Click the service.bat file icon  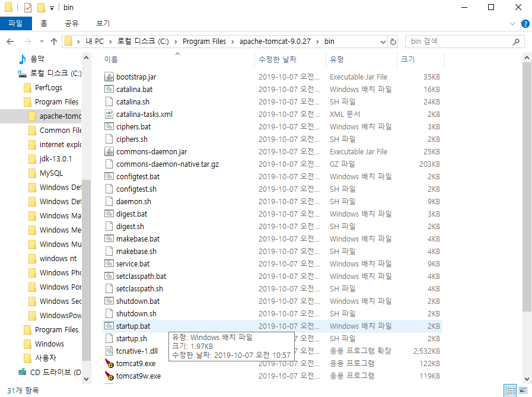click(109, 263)
